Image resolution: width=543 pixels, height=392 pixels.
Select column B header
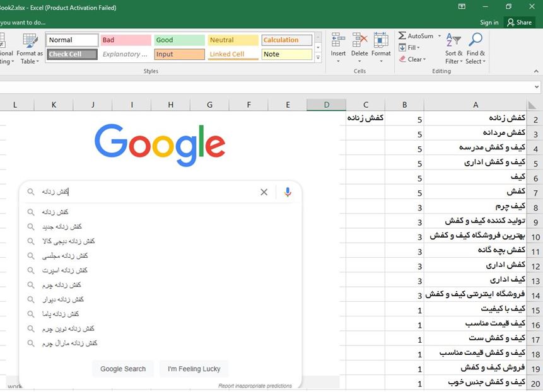click(x=404, y=105)
